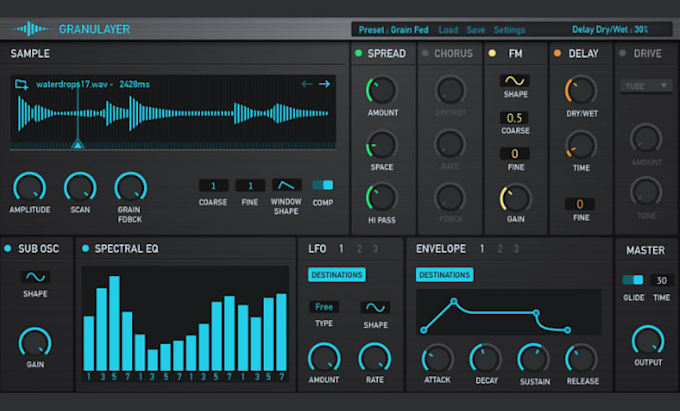Click the sample FINE value box
The image size is (680, 411).
tap(250, 186)
